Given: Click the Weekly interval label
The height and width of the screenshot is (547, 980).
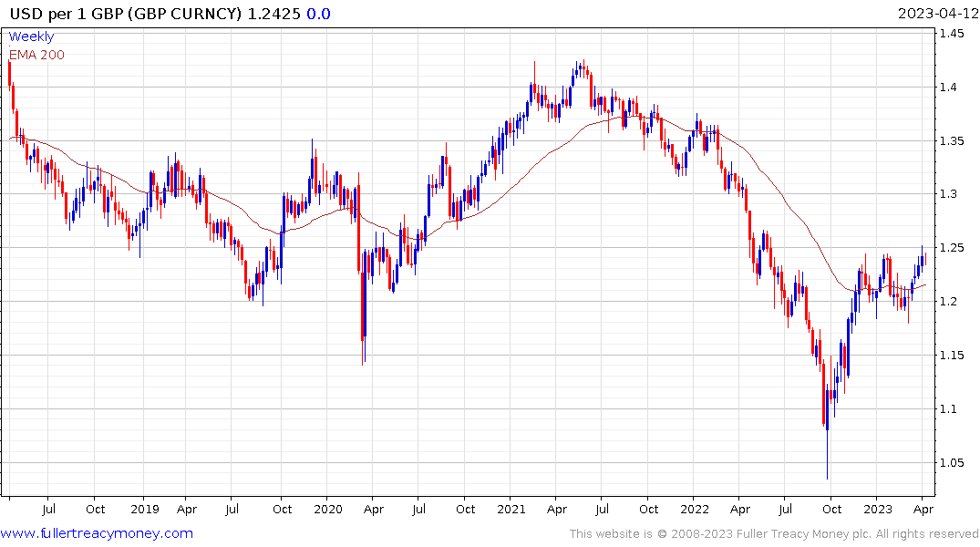Looking at the screenshot, I should point(31,36).
